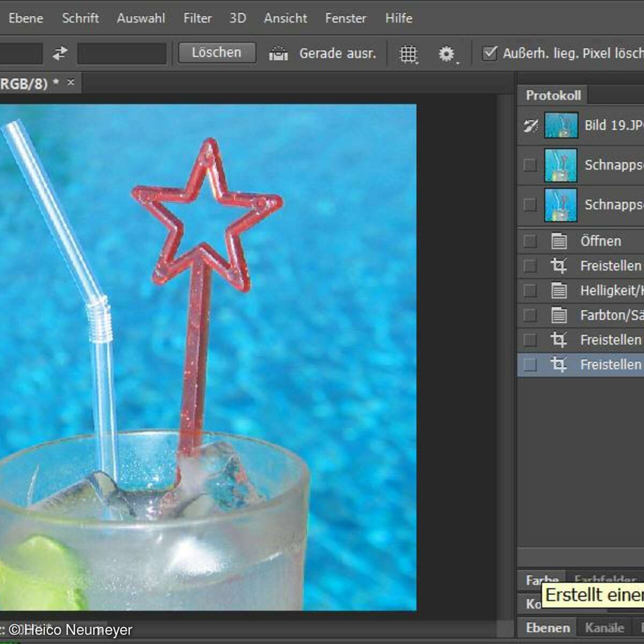Select the Straighten tool icon
Image resolution: width=644 pixels, height=644 pixels.
click(x=278, y=54)
